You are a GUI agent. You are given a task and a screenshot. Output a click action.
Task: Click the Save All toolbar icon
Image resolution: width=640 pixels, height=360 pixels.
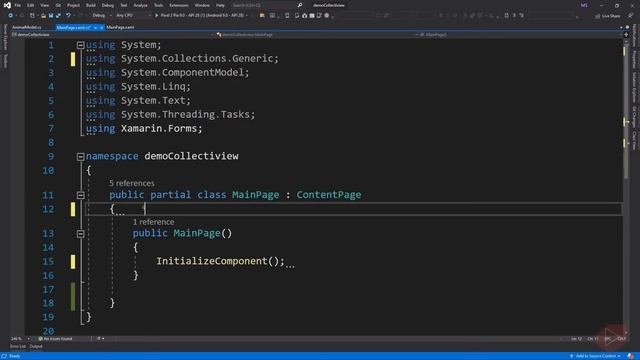(x=58, y=16)
